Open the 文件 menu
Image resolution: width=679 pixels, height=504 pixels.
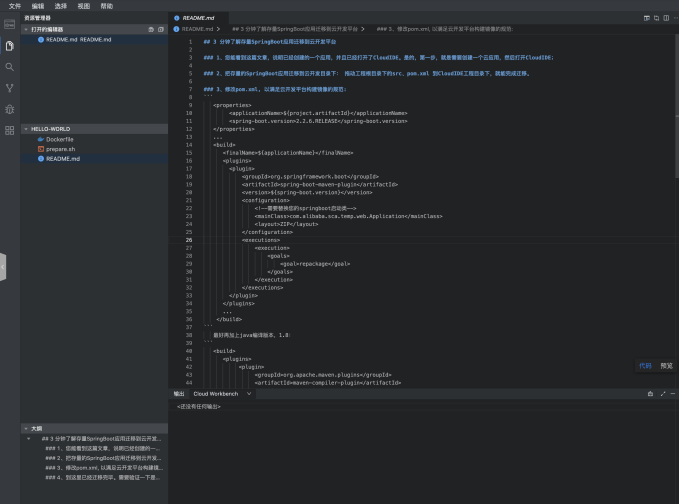pos(14,6)
